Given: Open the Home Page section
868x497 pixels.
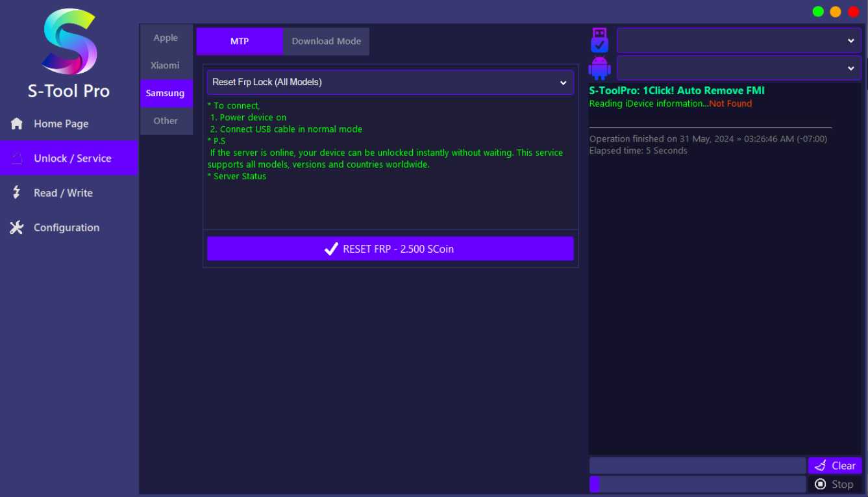Looking at the screenshot, I should (x=69, y=123).
